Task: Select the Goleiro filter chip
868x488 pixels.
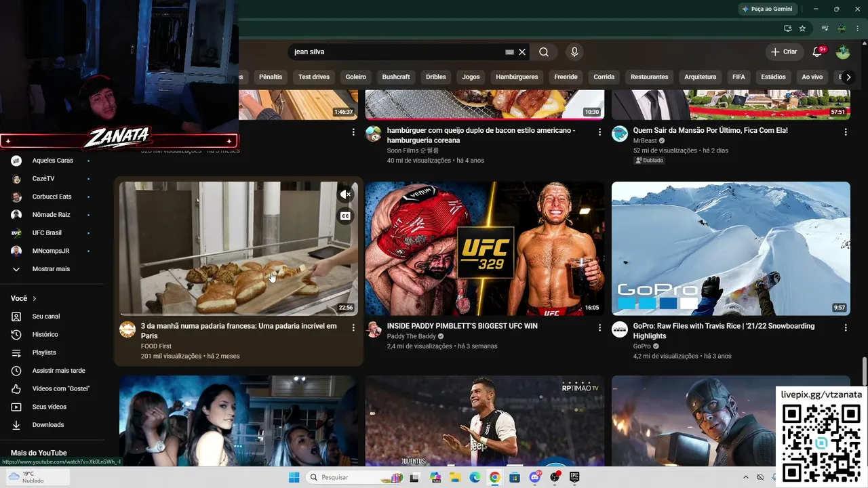Action: tap(356, 77)
